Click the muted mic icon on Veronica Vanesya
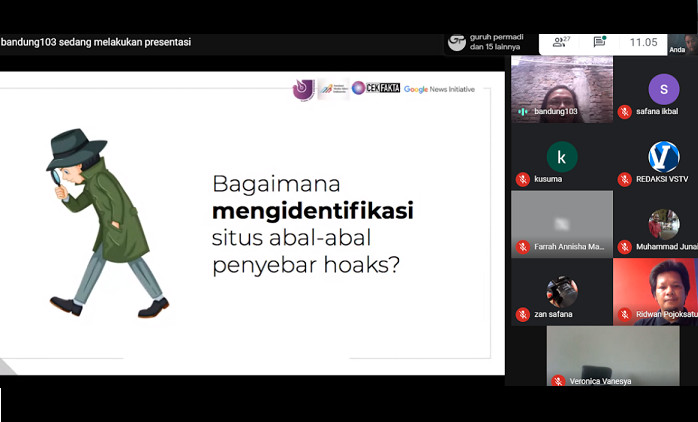This screenshot has width=698, height=422. pos(558,381)
